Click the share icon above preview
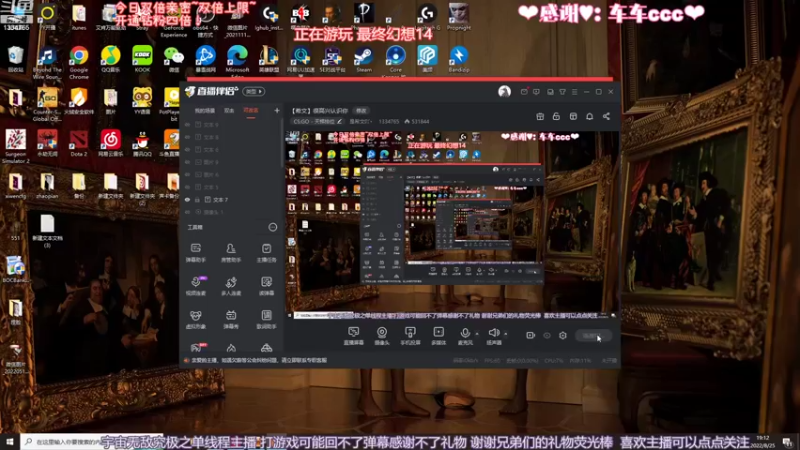Viewport: 800px width, 450px height. [x=606, y=116]
